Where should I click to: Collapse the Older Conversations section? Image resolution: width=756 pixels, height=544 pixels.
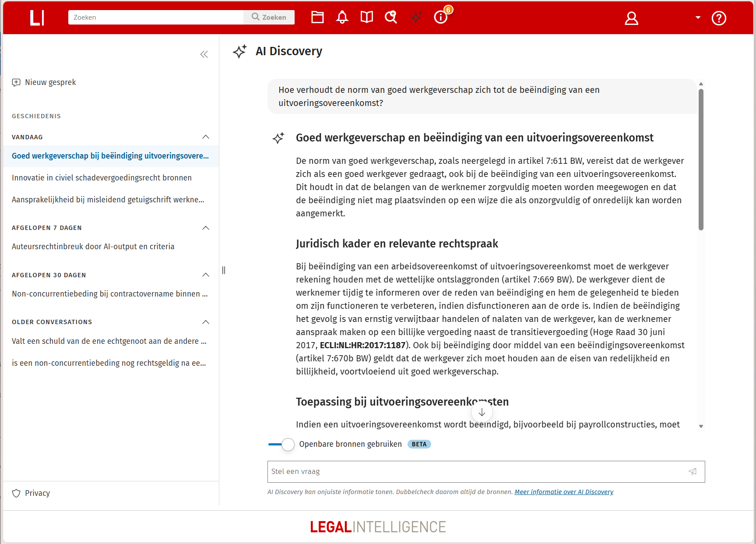[x=206, y=322]
